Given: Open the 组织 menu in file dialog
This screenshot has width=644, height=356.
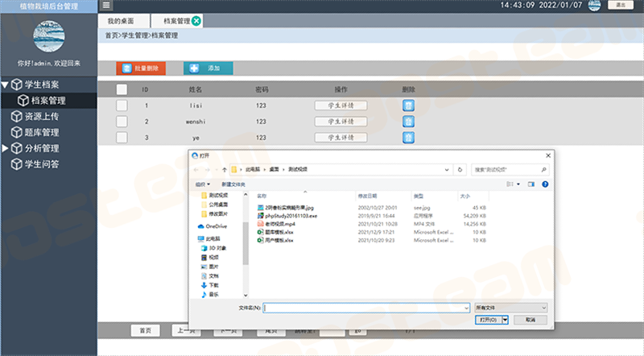Looking at the screenshot, I should click(x=203, y=184).
